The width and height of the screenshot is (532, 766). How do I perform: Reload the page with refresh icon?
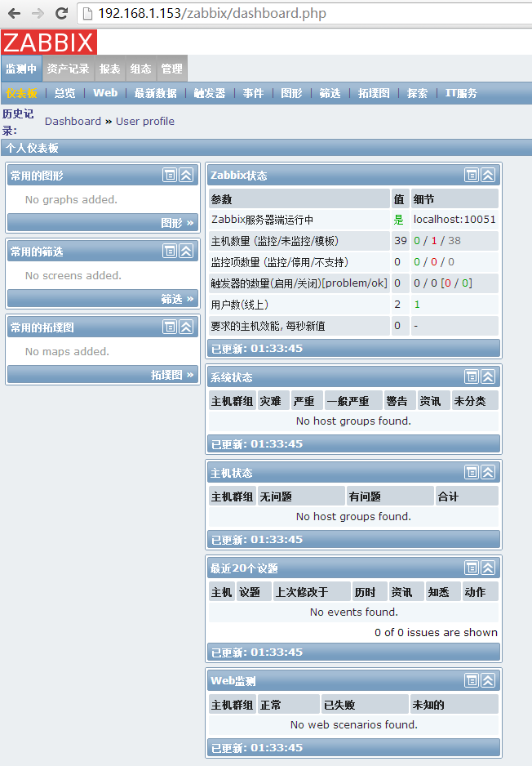click(61, 14)
